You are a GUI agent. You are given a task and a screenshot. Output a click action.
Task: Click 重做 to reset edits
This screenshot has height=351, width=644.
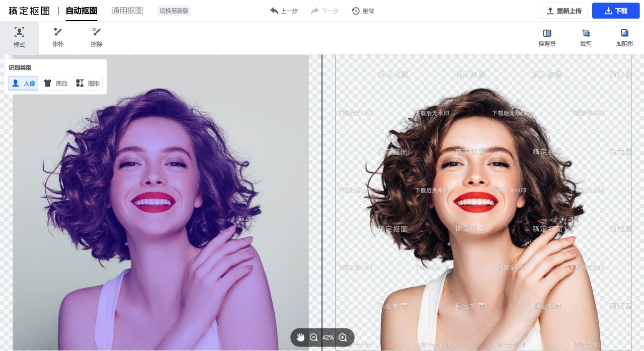click(x=363, y=11)
